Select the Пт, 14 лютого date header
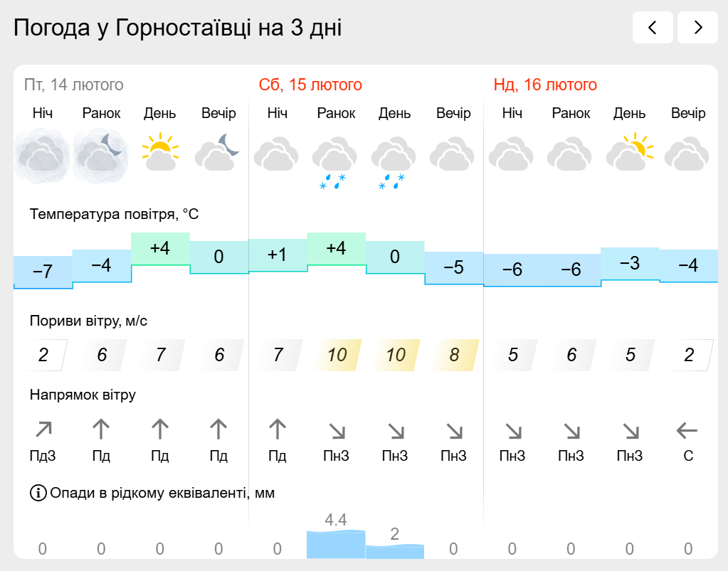The height and width of the screenshot is (571, 728). click(74, 85)
